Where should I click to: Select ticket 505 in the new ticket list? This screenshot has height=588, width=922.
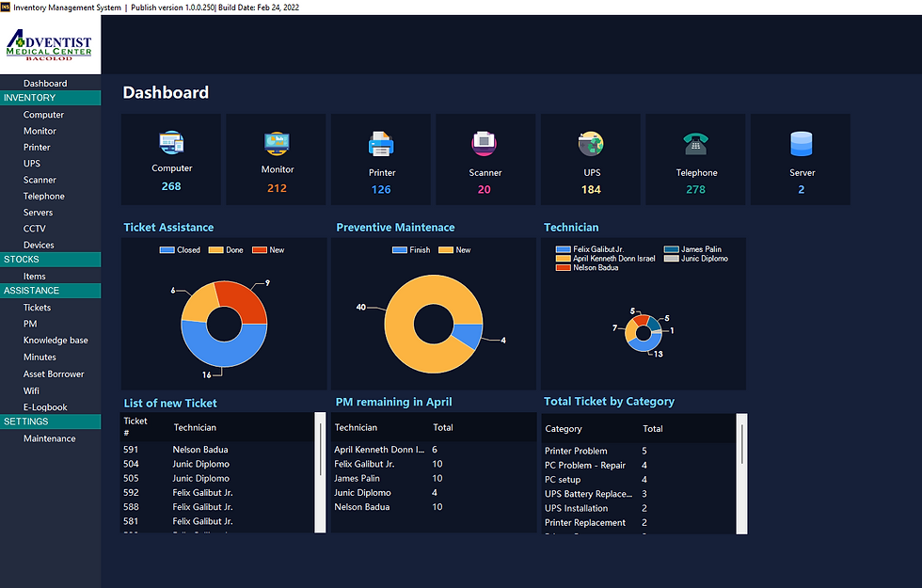[x=217, y=479]
